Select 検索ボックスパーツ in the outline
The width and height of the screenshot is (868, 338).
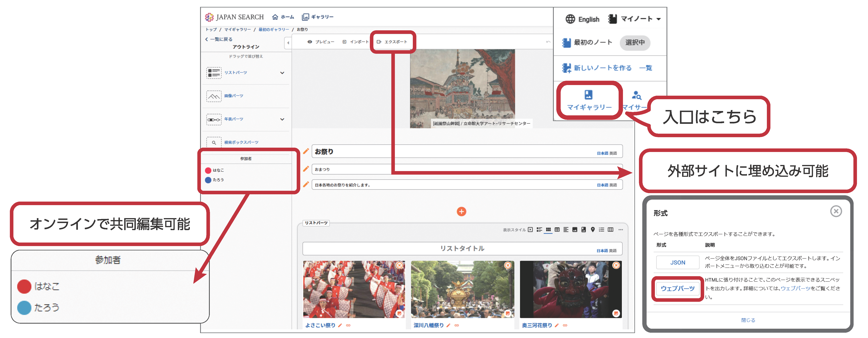click(241, 143)
